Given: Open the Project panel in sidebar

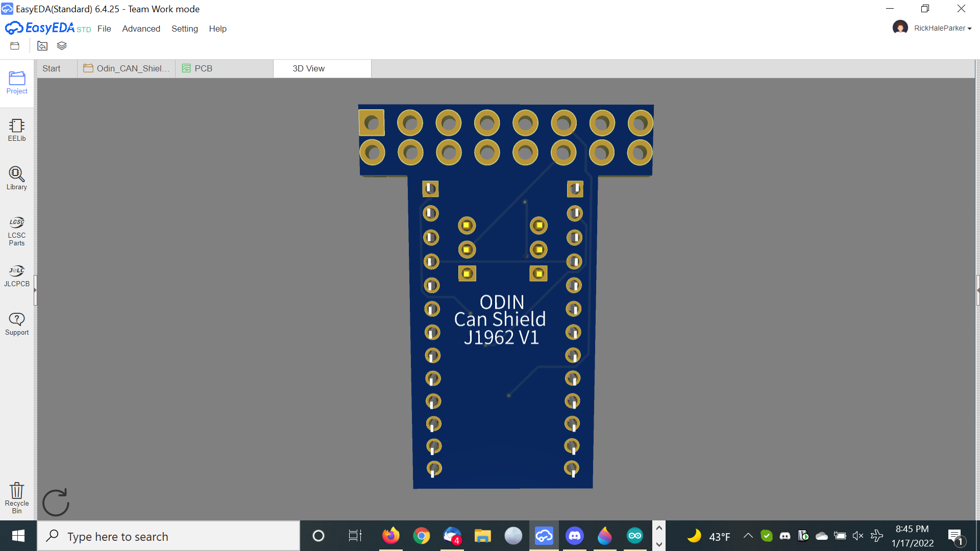Looking at the screenshot, I should point(17,83).
